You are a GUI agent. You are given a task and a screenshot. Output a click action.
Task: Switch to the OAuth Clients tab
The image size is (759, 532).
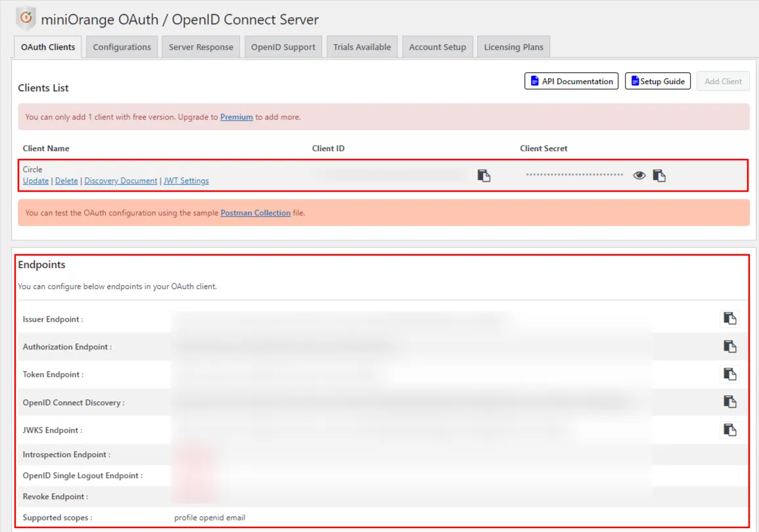pyautogui.click(x=48, y=47)
